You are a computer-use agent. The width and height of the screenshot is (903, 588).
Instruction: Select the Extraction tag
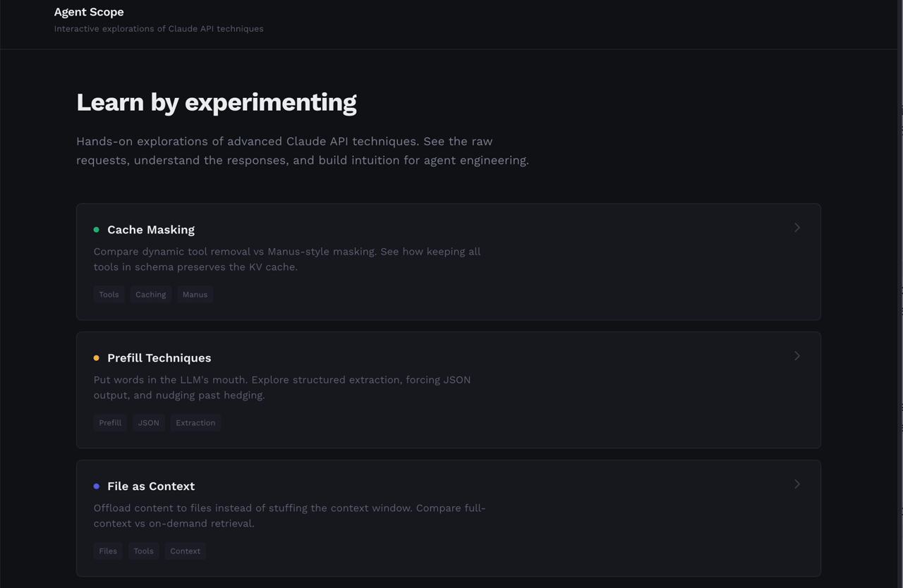click(195, 423)
